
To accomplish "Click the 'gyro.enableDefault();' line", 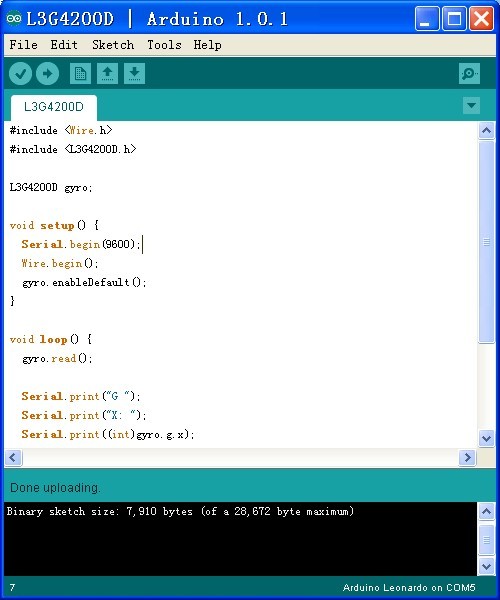I will click(84, 282).
